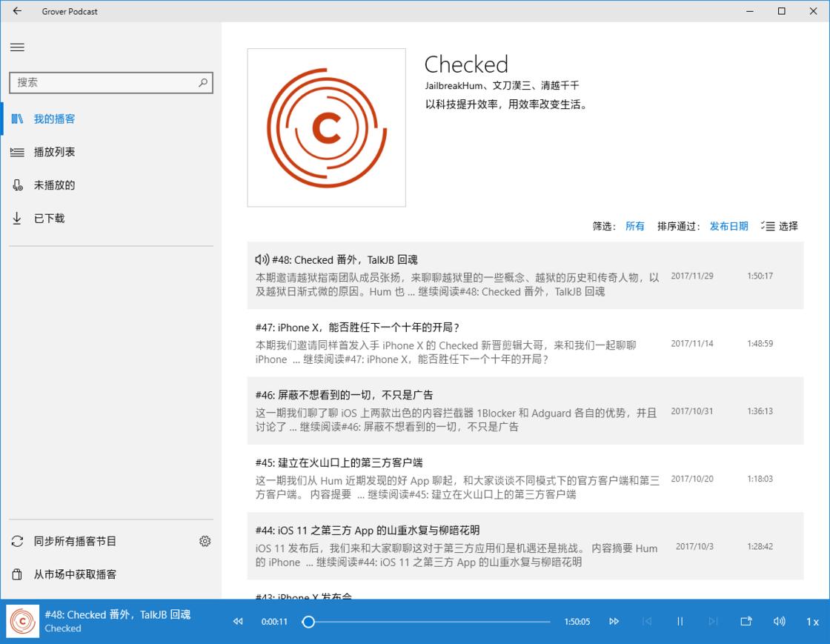Click duration 1:48:59 on episode #47
830x644 pixels.
coord(760,343)
